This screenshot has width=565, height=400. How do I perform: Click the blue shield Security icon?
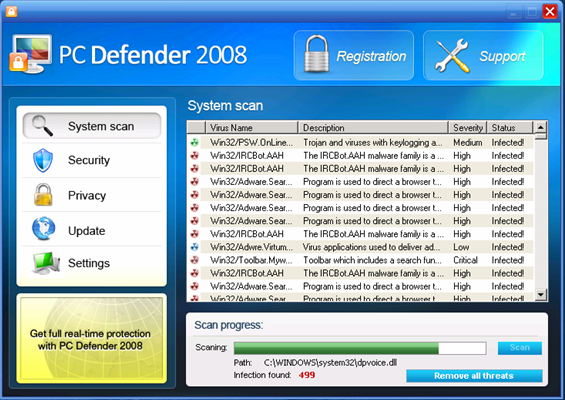pos(43,160)
